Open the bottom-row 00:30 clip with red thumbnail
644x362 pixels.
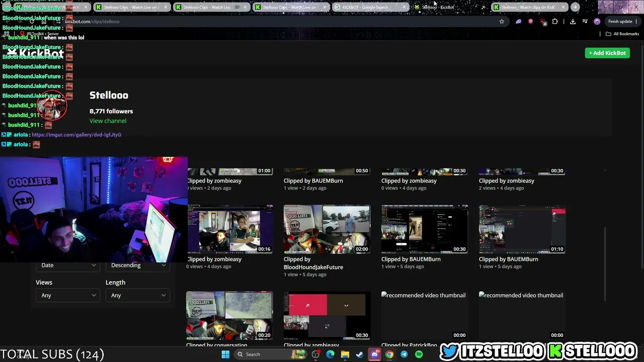coord(327,316)
